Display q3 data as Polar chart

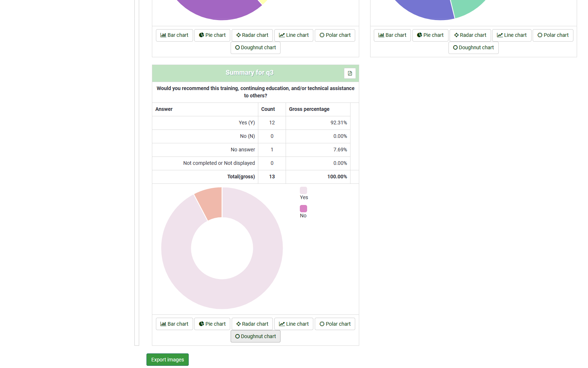(x=335, y=324)
